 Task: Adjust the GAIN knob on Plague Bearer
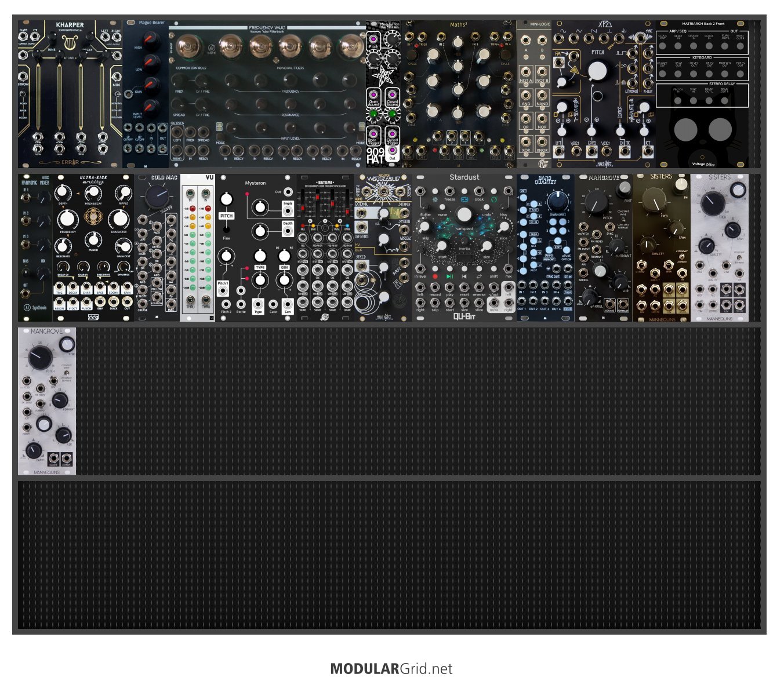pos(151,85)
